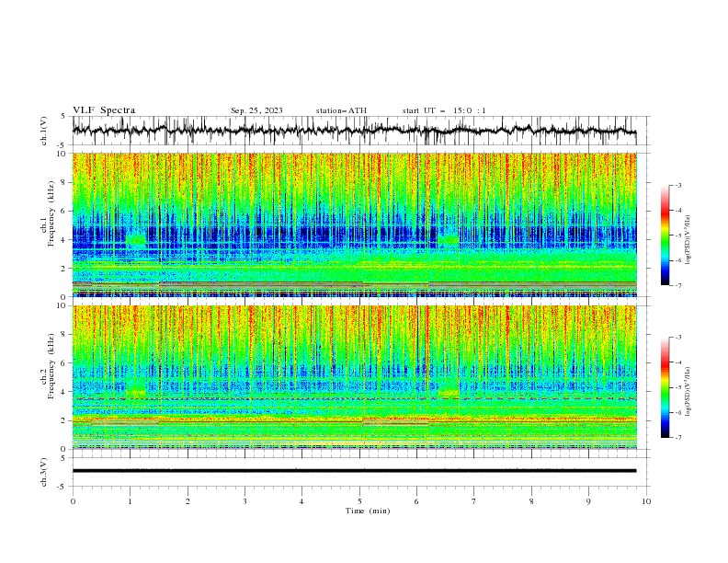This screenshot has height=563, width=728.
Task: Click the ch.2 spectrogram color bar
Action: click(665, 387)
